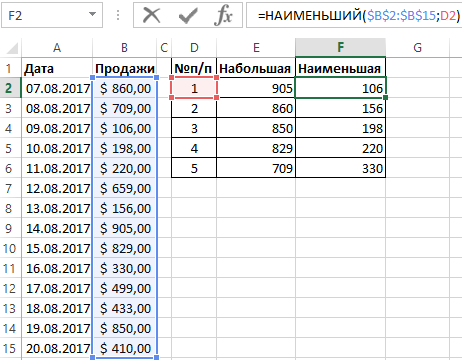Select cell D6 with number 5
Viewport: 462px width, 360px height.
[194, 168]
